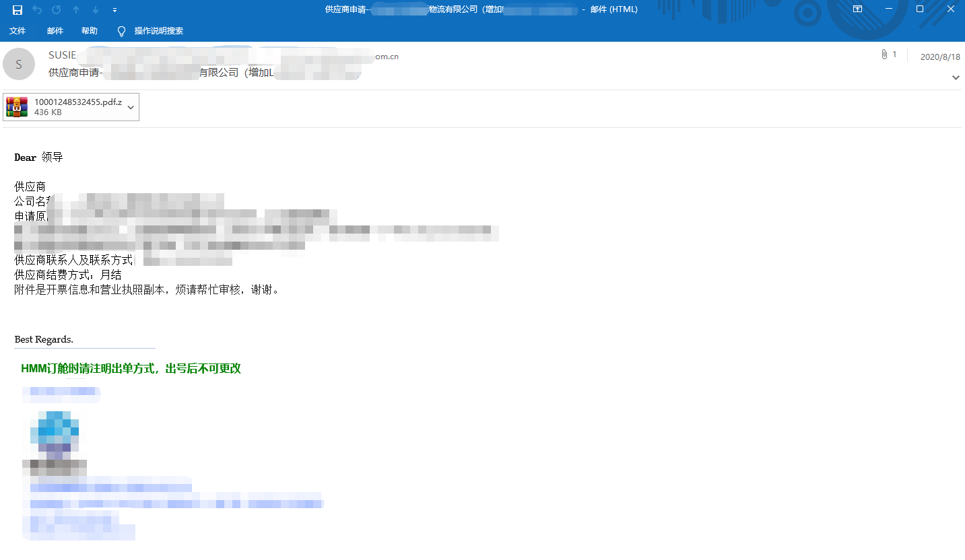
Task: Click the paperclip attachment count icon
Action: (x=884, y=55)
